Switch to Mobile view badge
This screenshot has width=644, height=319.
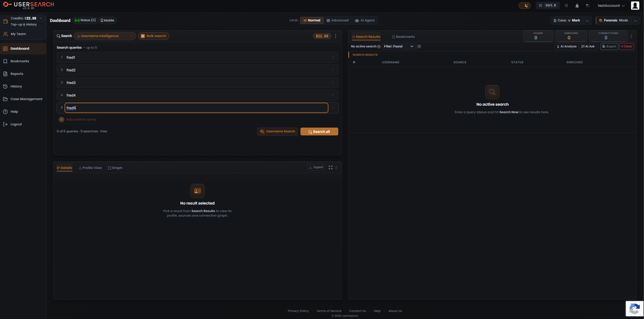pyautogui.click(x=107, y=20)
